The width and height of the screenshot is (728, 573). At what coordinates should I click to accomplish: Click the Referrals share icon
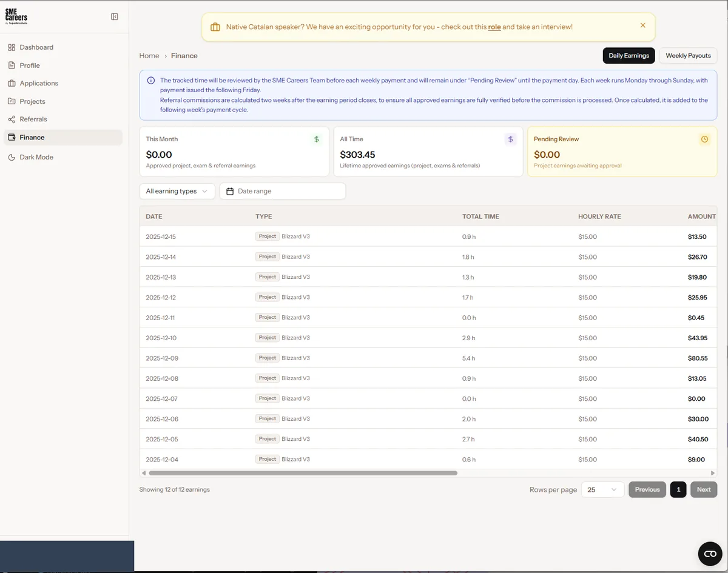12,119
